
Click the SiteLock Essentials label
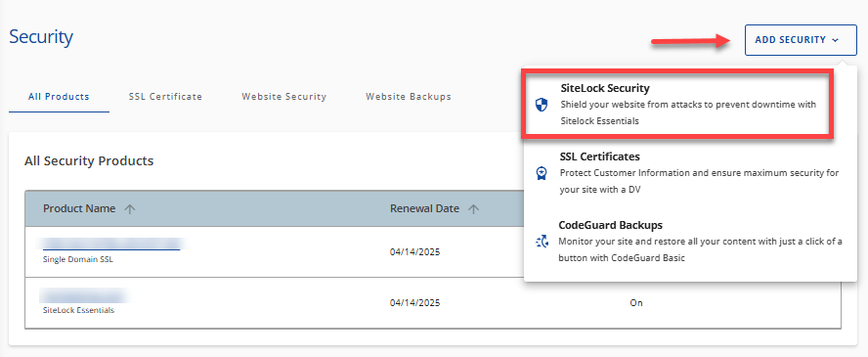78,310
